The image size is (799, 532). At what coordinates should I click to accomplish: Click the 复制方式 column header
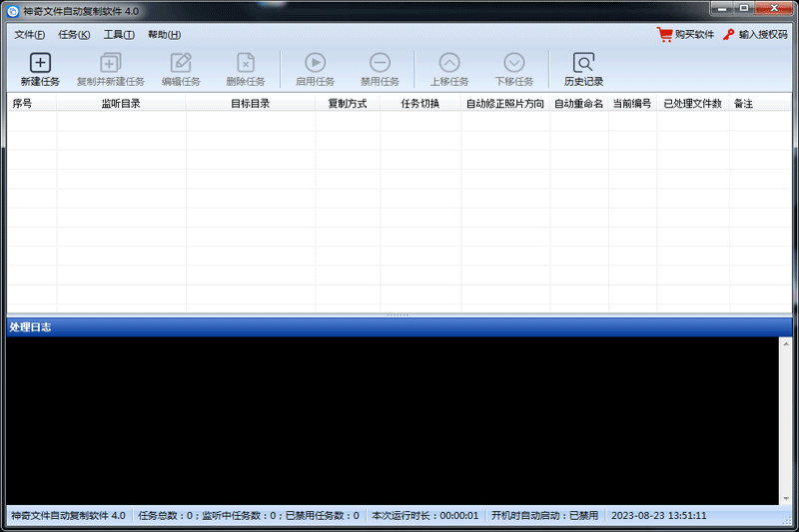click(348, 104)
